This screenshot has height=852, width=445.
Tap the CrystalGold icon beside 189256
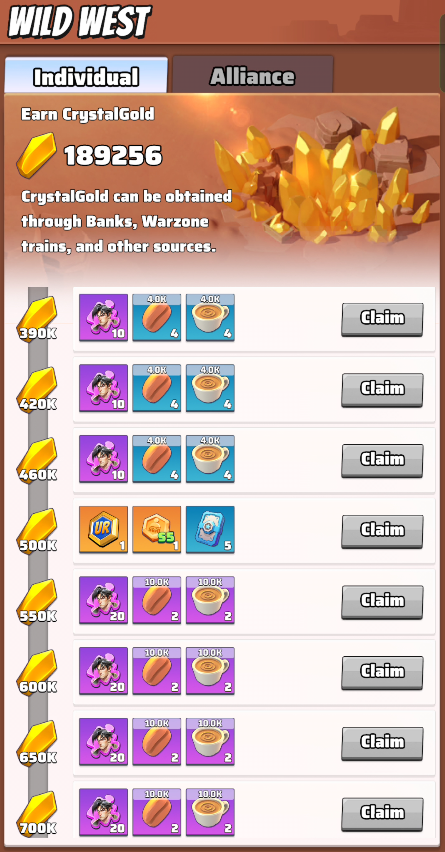pyautogui.click(x=36, y=155)
